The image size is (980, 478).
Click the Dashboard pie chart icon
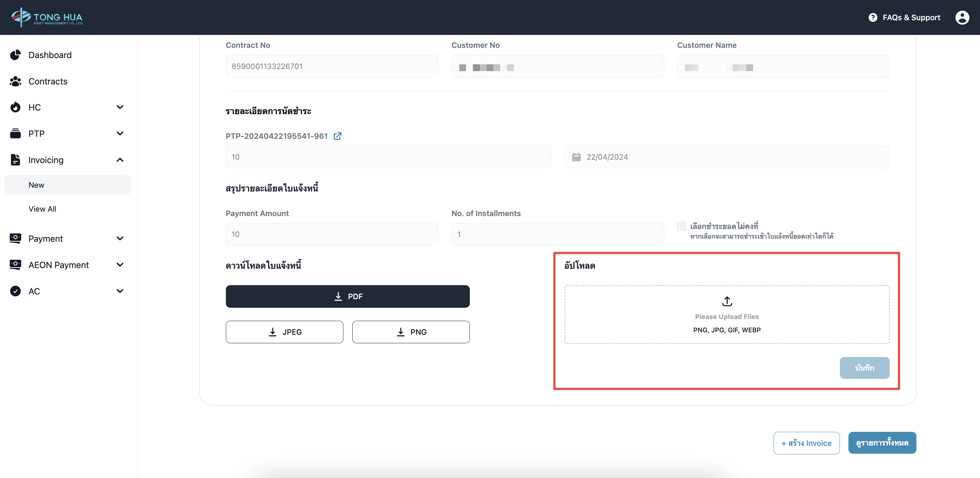click(15, 55)
